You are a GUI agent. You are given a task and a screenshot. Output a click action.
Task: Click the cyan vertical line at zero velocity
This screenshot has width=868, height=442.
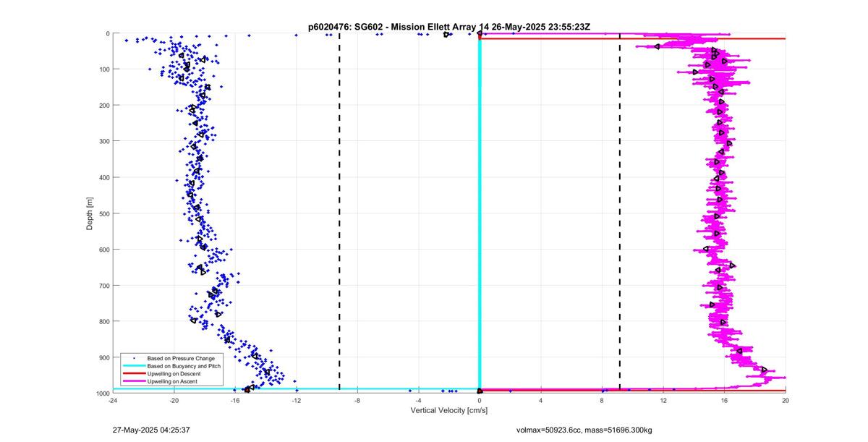click(480, 213)
